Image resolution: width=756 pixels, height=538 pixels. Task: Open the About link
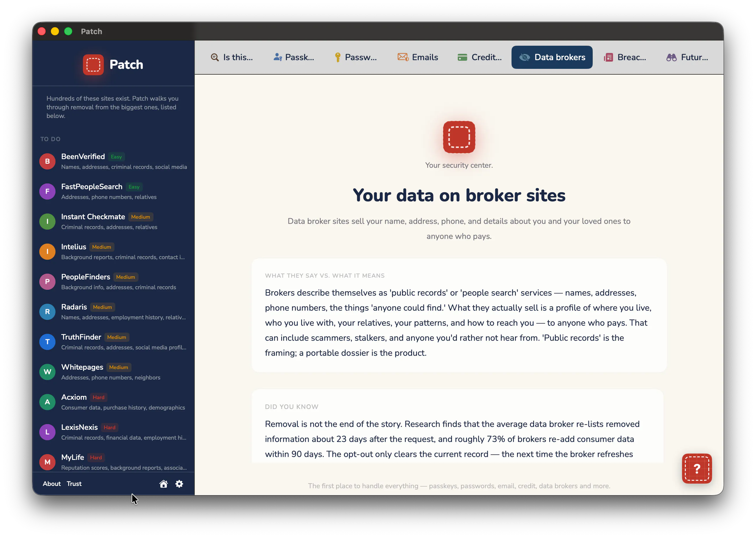pos(52,484)
